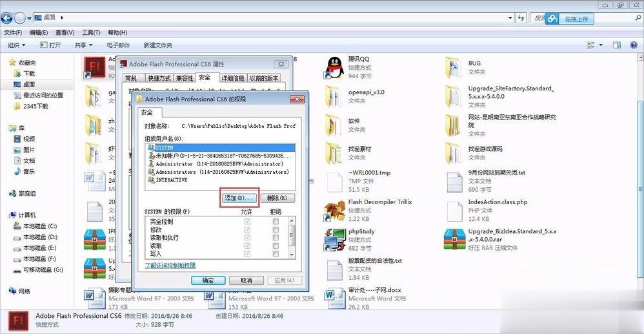Select the BUG folder icon
644x334 pixels.
click(x=454, y=67)
